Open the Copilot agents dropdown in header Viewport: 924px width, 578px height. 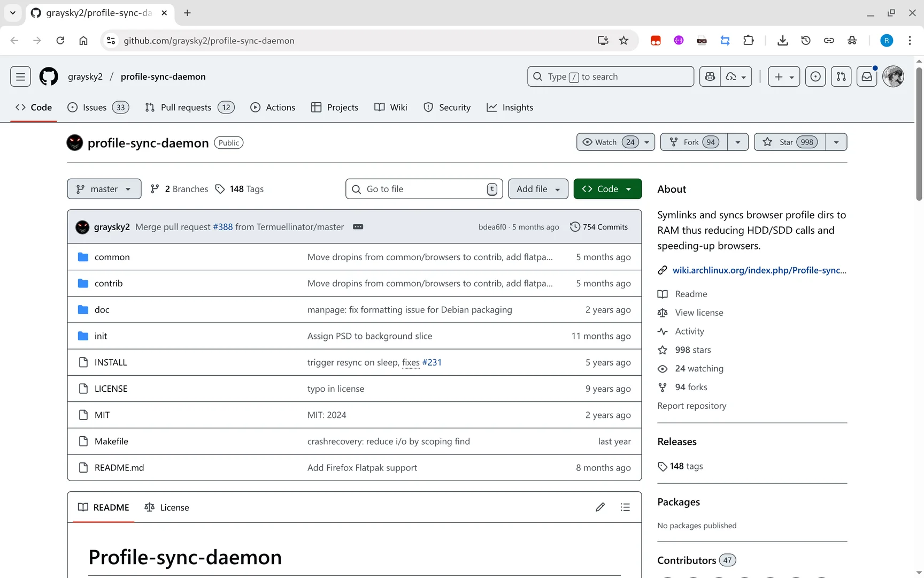pos(736,77)
